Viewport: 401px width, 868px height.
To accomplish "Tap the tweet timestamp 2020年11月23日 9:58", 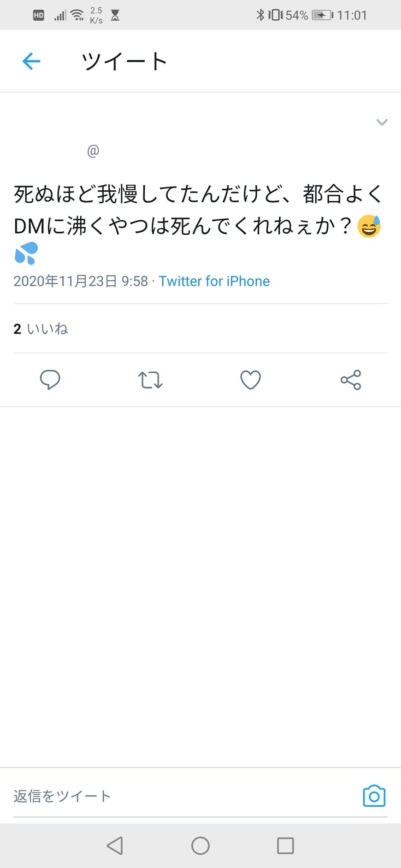I will coord(81,281).
